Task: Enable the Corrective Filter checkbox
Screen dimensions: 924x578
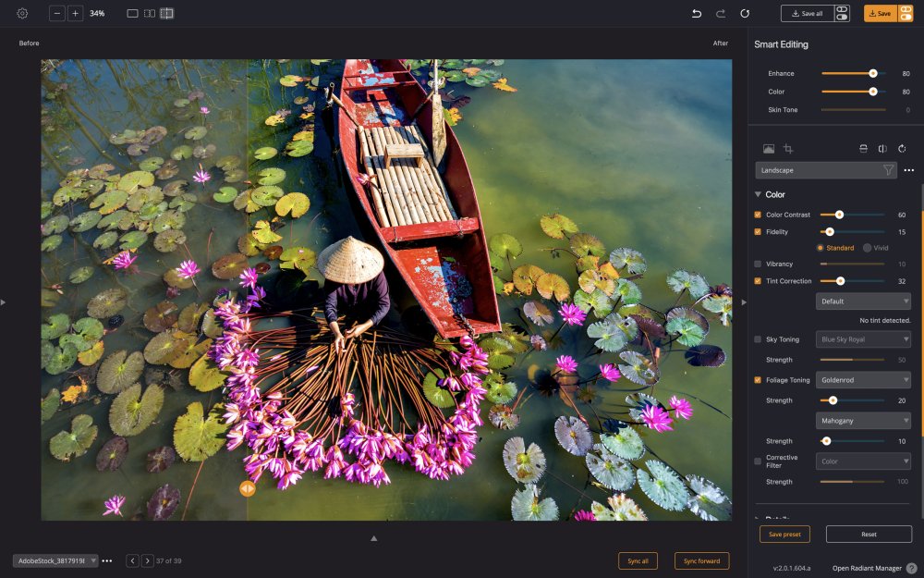Action: (x=758, y=461)
